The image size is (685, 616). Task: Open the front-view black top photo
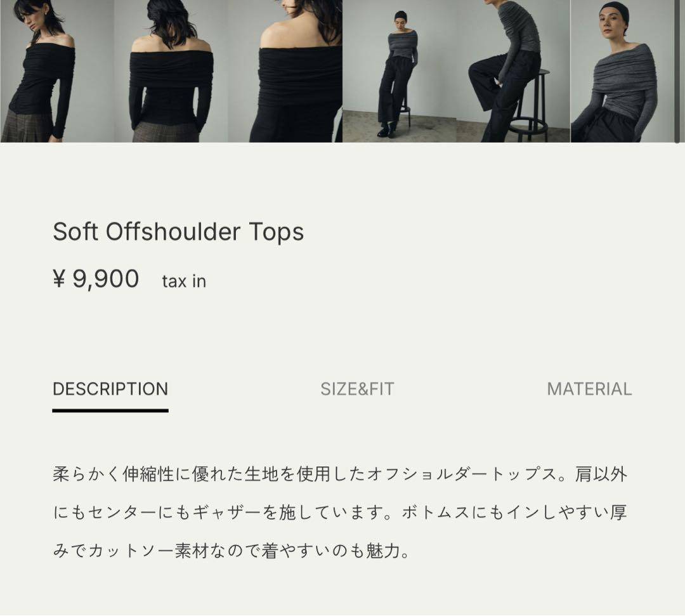tap(57, 71)
